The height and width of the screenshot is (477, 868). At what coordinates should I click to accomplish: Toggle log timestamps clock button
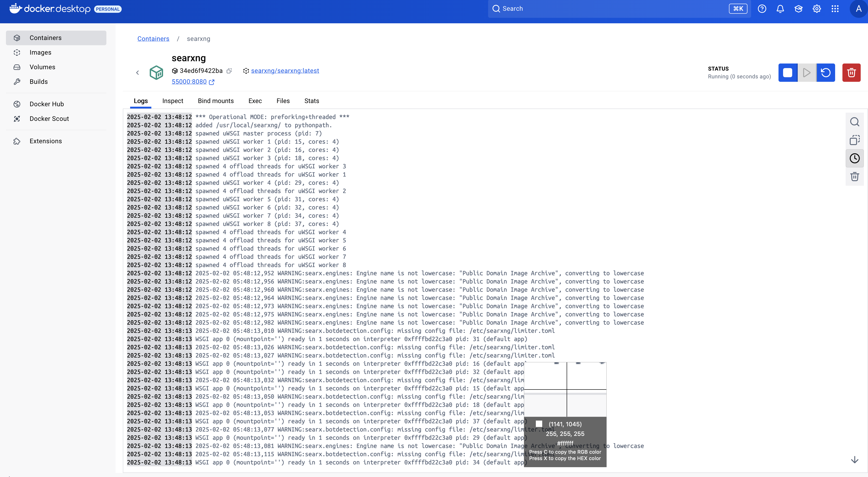[854, 158]
